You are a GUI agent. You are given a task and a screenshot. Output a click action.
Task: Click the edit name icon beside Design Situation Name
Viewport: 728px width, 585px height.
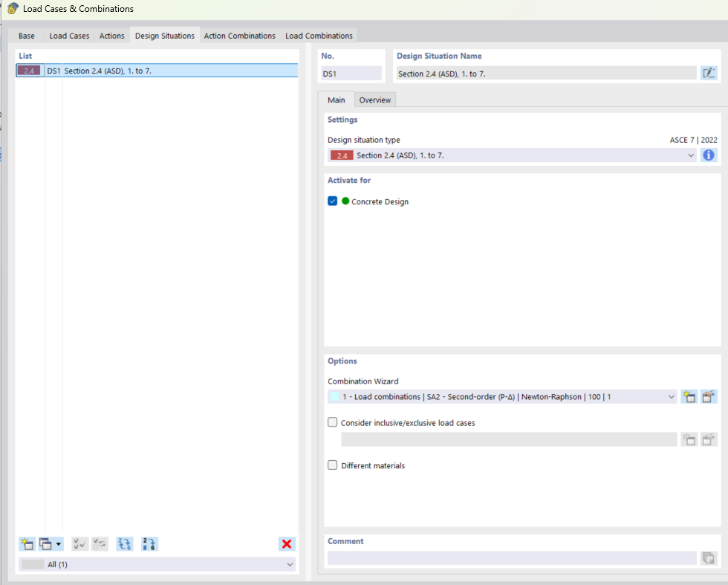[709, 73]
